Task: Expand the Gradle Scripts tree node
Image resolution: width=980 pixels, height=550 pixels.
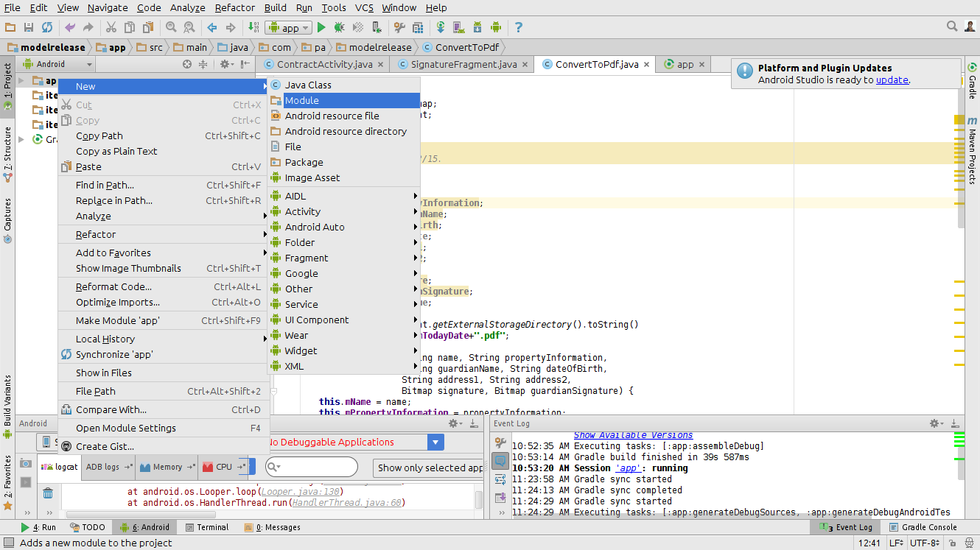Action: coord(21,139)
